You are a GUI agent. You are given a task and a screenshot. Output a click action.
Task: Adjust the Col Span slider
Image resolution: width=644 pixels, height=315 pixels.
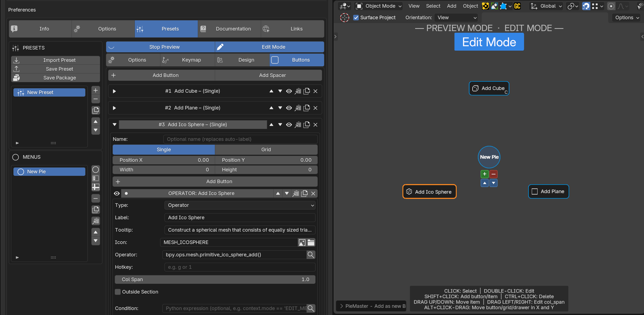click(215, 280)
